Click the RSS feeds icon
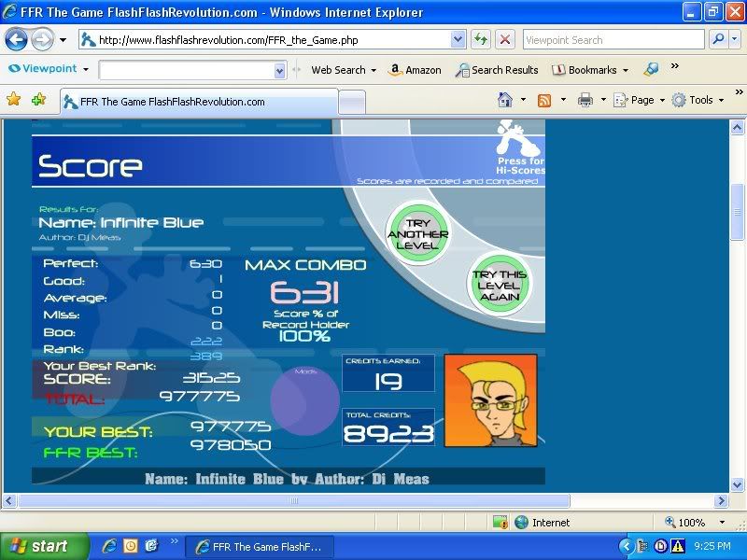Image resolution: width=747 pixels, height=560 pixels. tap(543, 100)
